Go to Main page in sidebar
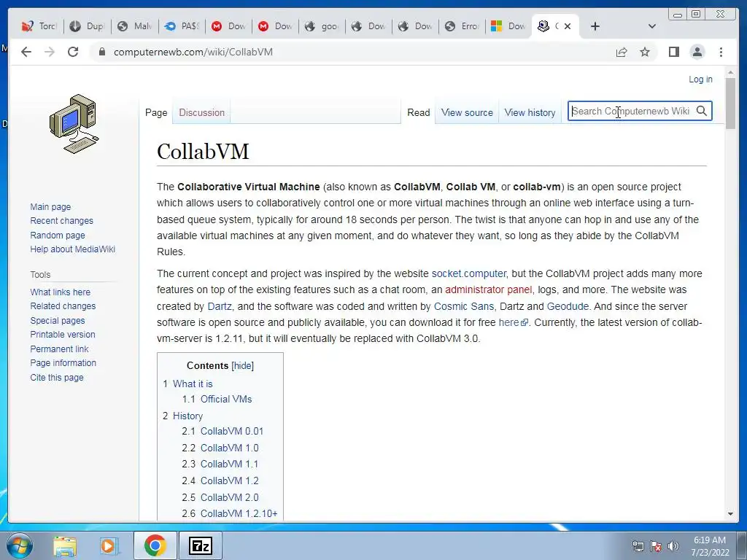 (x=50, y=206)
